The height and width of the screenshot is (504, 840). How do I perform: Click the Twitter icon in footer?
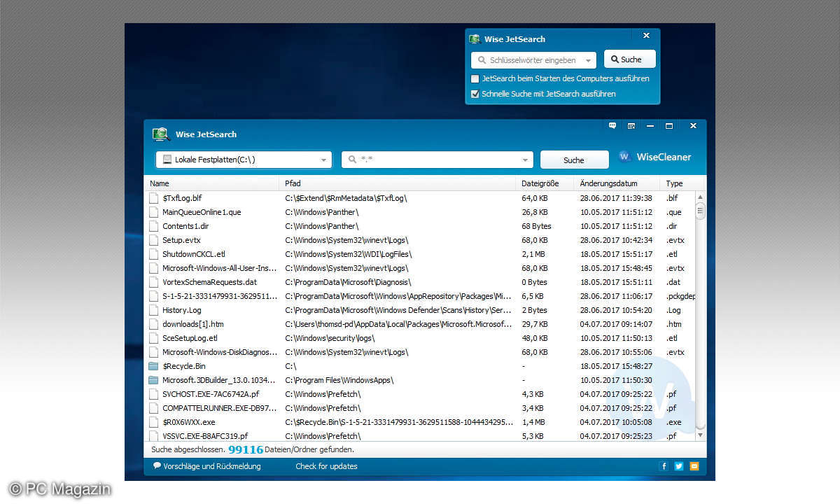click(x=679, y=466)
